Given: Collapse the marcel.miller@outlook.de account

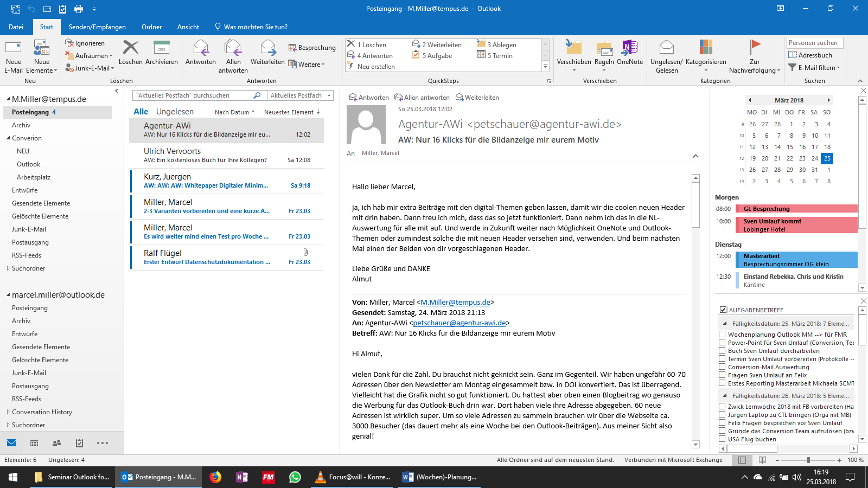Looking at the screenshot, I should coord(8,295).
